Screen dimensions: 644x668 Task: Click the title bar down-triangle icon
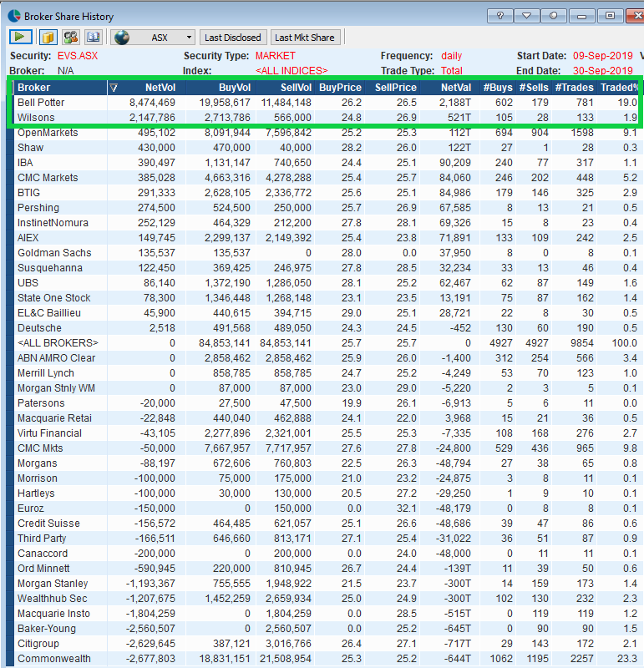pyautogui.click(x=527, y=16)
